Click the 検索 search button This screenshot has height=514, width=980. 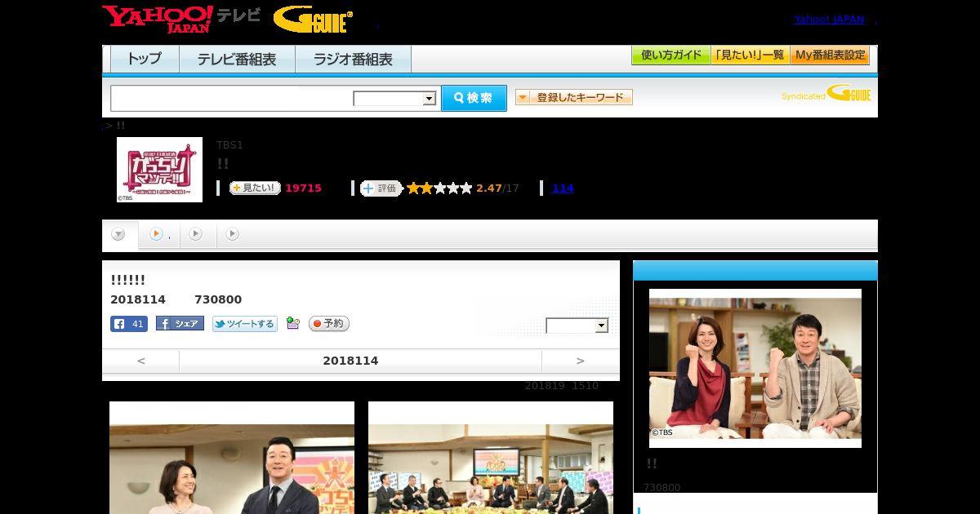tap(474, 98)
